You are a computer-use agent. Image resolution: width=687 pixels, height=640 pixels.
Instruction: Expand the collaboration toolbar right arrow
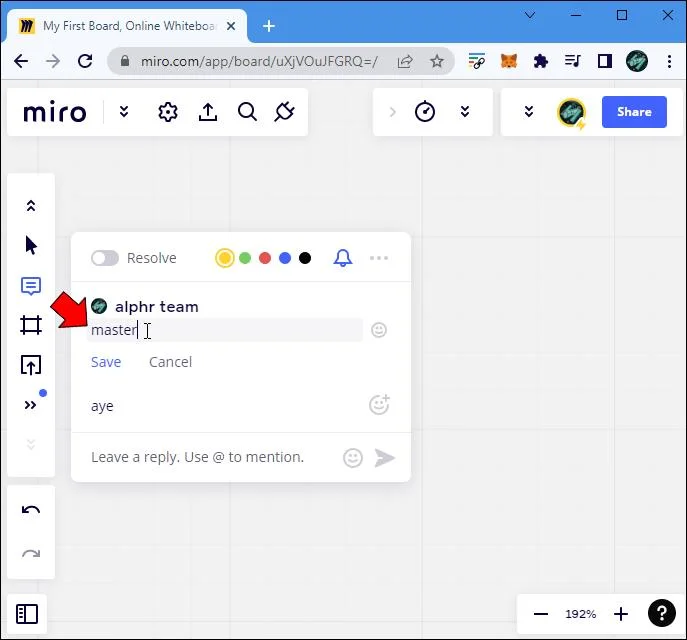(x=393, y=112)
